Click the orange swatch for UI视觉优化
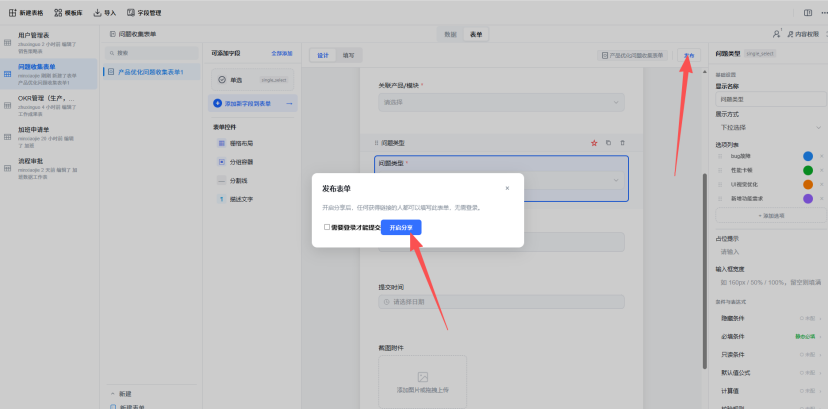The image size is (829, 409). (x=808, y=184)
